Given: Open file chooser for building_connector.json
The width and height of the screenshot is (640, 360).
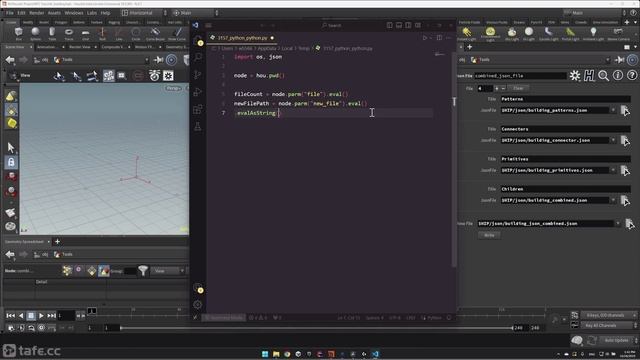Looking at the screenshot, I should pyautogui.click(x=625, y=140).
